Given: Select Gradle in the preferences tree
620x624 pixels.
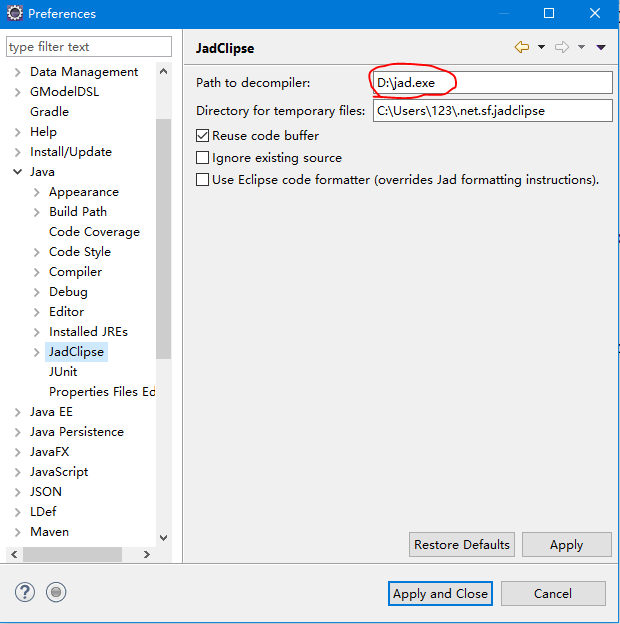Looking at the screenshot, I should [49, 112].
